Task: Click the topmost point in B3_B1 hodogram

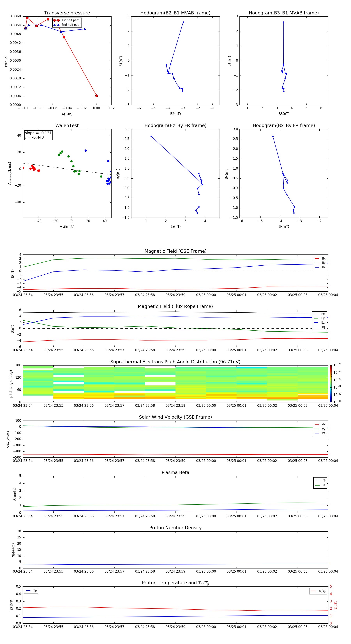Action: coord(283,22)
